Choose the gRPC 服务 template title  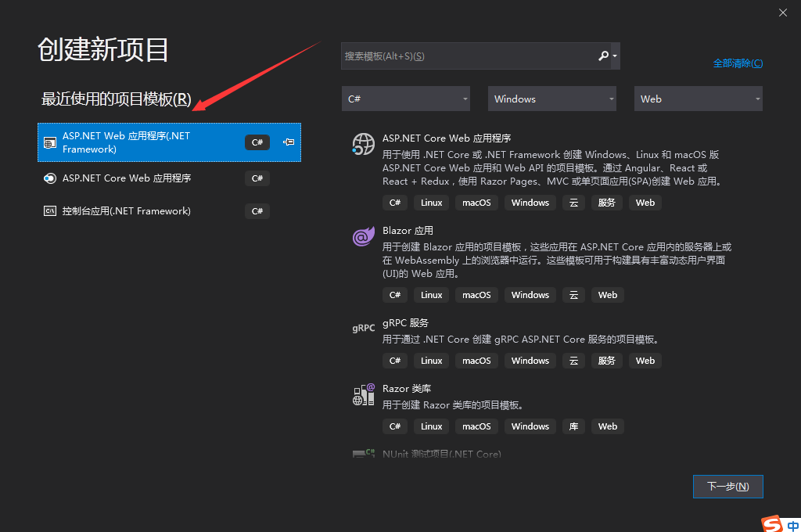406,323
